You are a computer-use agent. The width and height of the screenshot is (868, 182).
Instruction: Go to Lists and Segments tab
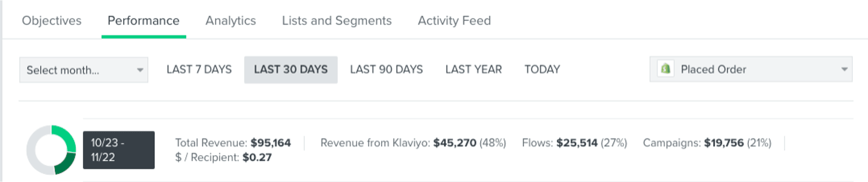[x=336, y=20]
